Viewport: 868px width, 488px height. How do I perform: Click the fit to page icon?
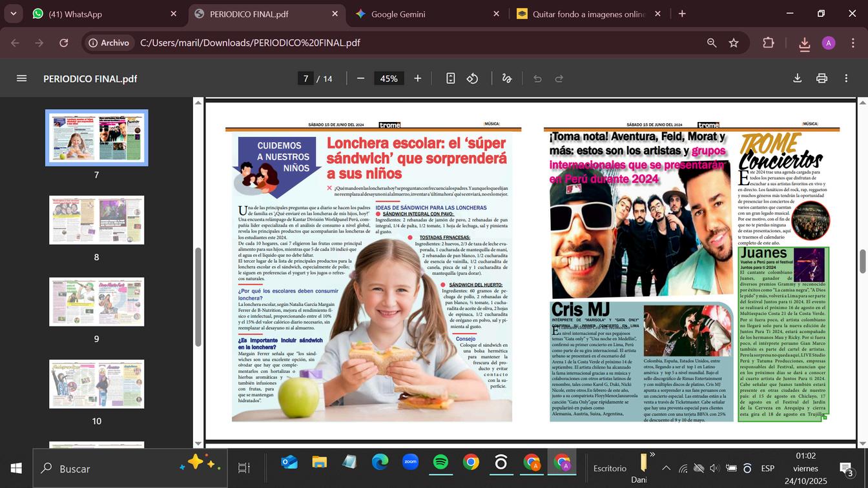pos(450,78)
